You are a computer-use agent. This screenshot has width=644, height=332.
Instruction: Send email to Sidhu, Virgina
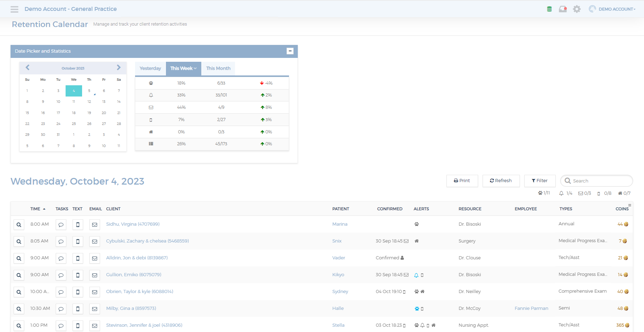tap(95, 225)
